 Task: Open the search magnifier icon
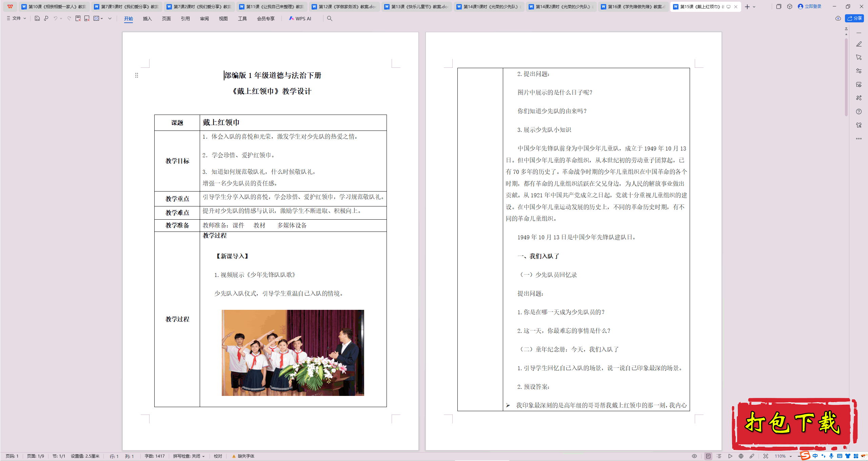(330, 19)
